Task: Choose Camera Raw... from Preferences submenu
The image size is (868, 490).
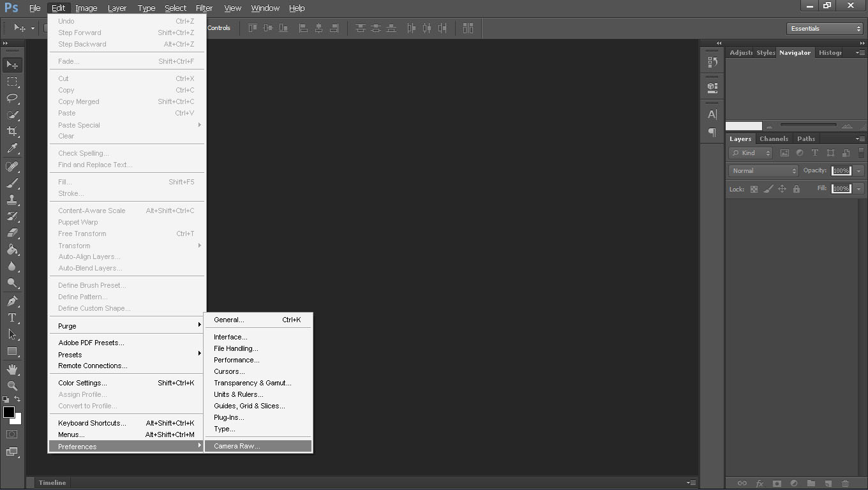Action: point(258,446)
